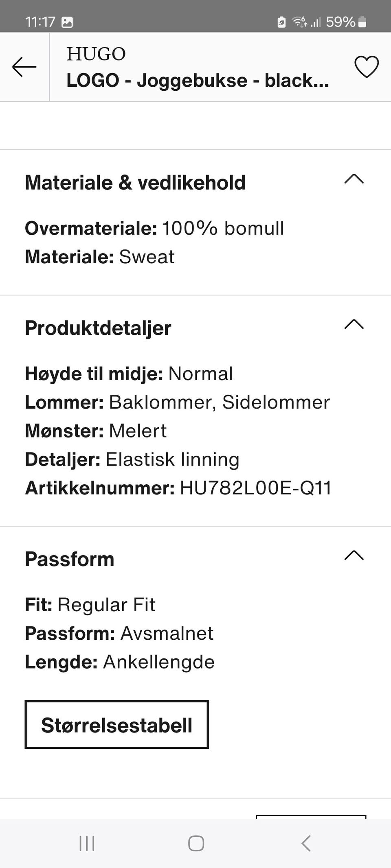Image resolution: width=391 pixels, height=868 pixels.
Task: Tap the Materiale & vedlikehold heading
Action: point(135,182)
